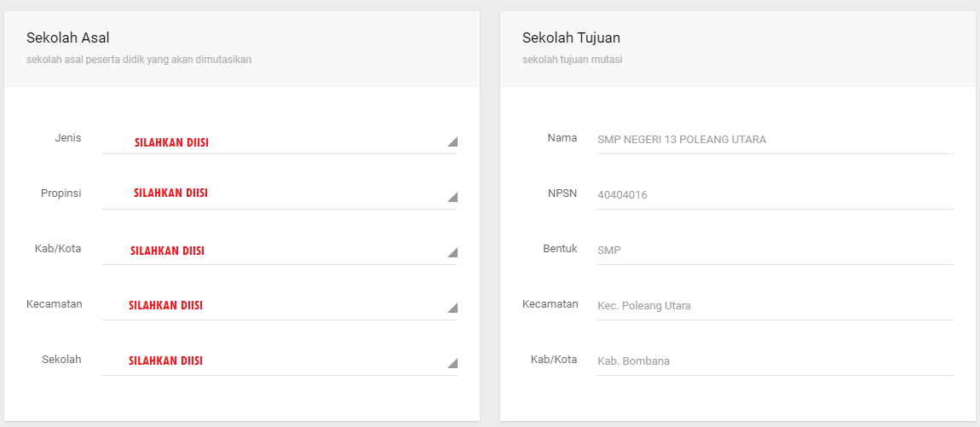Open Propinsi field showing SILAHKAN DIISI

[x=280, y=196]
